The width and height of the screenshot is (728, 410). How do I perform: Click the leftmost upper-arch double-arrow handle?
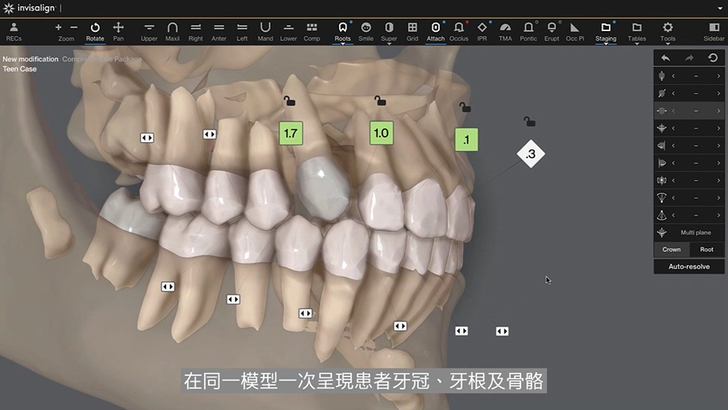point(147,138)
